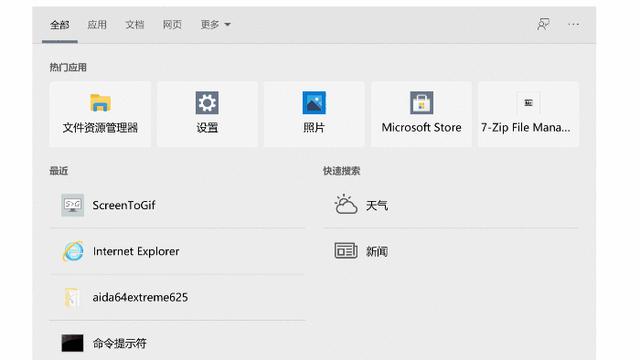Expand the 更多 dropdown

click(x=216, y=24)
